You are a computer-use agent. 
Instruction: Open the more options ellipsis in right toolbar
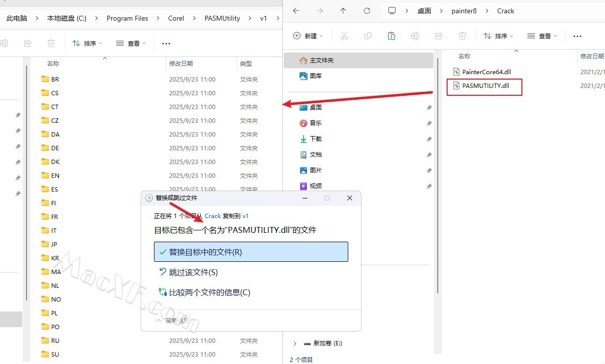pos(577,36)
